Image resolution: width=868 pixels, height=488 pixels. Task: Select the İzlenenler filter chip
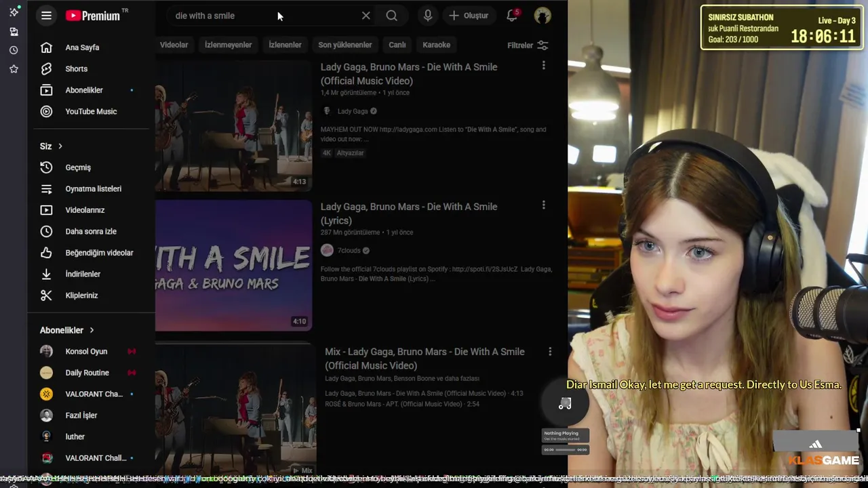[x=285, y=45]
